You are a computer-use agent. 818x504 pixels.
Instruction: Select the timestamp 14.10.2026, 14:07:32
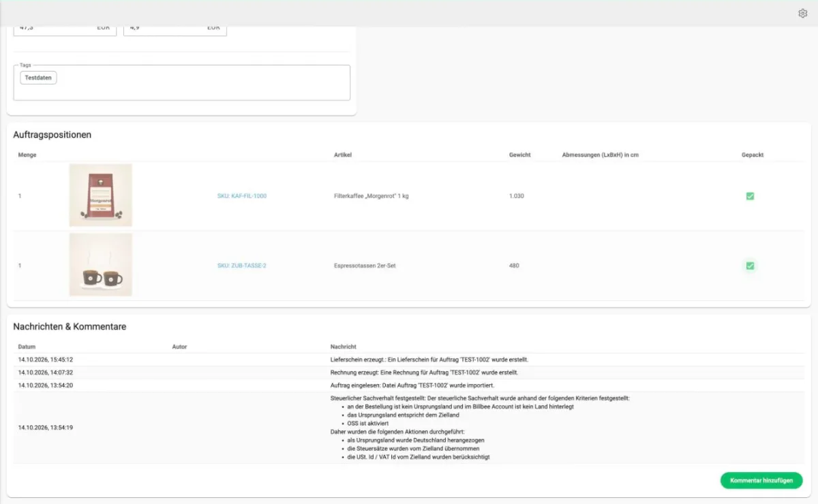coord(46,373)
